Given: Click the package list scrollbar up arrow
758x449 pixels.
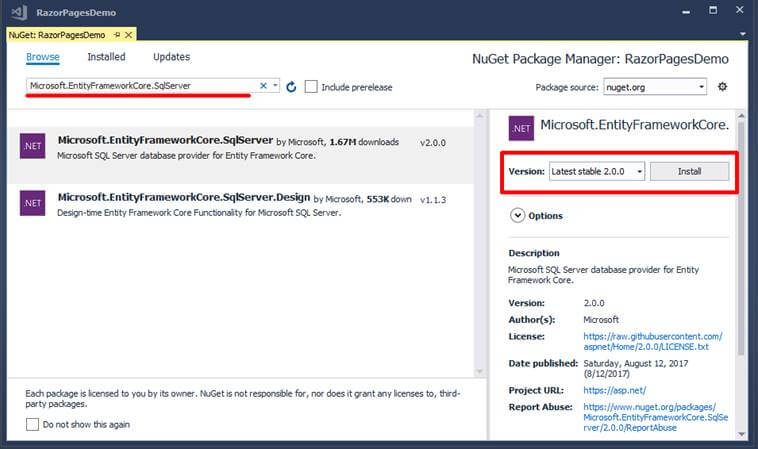Looking at the screenshot, I should 480,116.
